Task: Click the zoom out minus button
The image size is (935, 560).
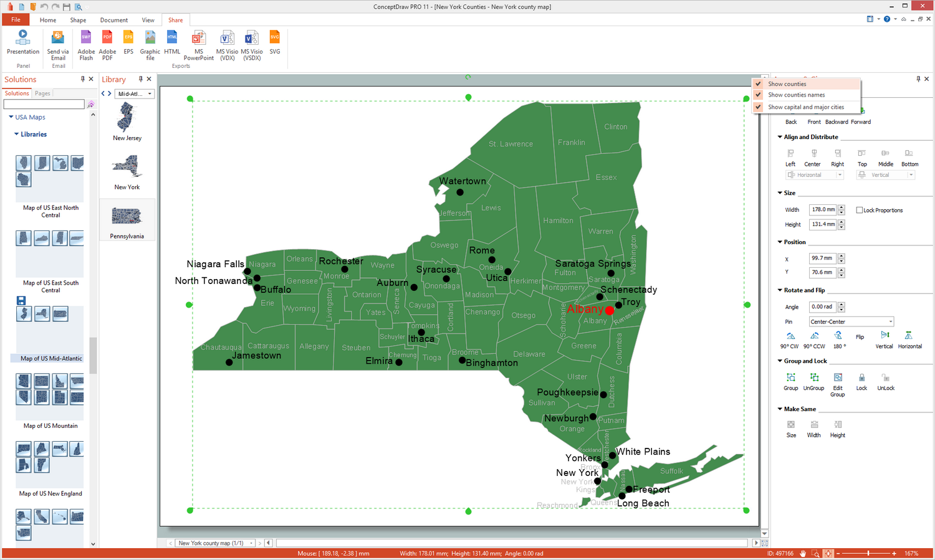Action: point(838,553)
